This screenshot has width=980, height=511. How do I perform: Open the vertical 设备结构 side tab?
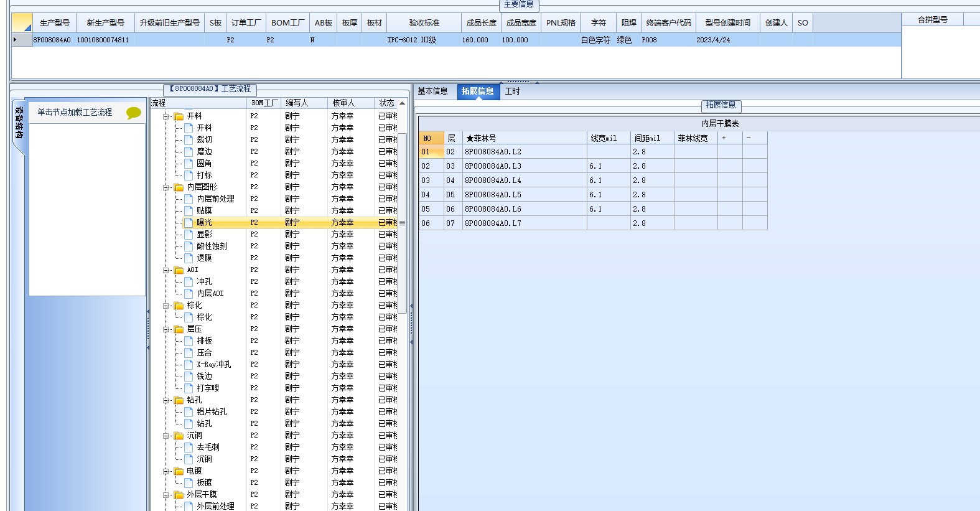point(19,127)
